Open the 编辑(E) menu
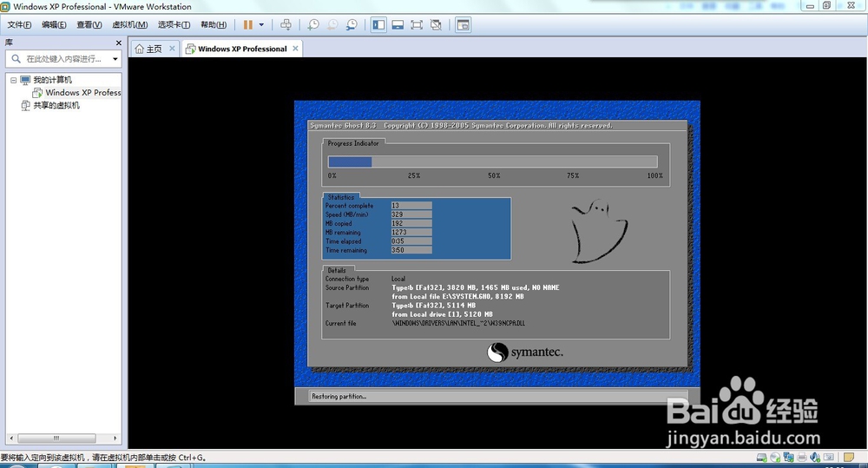 click(x=54, y=25)
